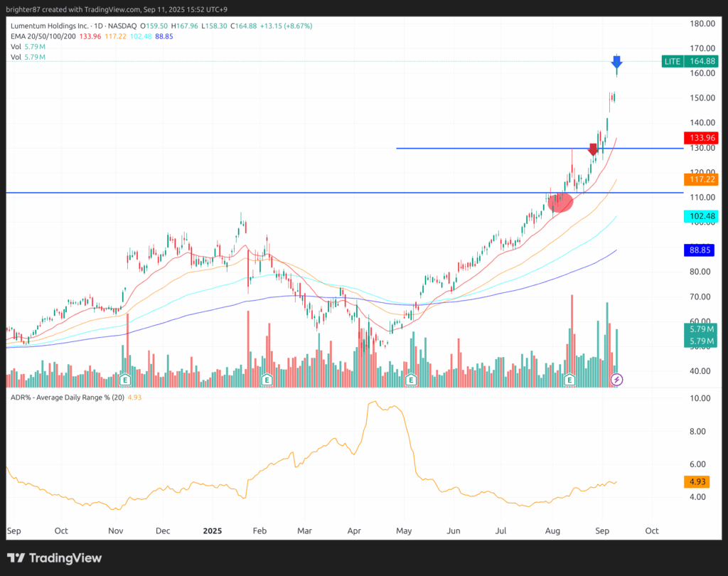Click the change value +13.15 (+8.67%)
Viewport: 728px width, 576px height.
(286, 26)
